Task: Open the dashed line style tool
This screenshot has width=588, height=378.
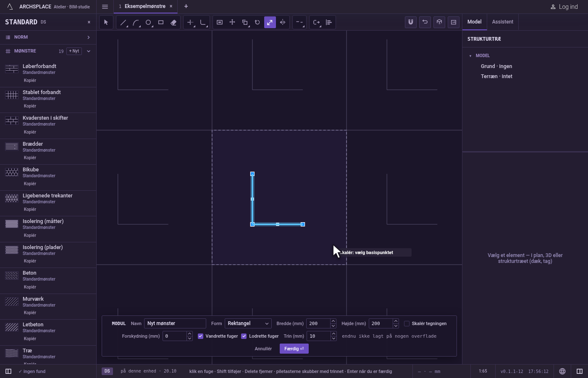Action: (x=299, y=22)
